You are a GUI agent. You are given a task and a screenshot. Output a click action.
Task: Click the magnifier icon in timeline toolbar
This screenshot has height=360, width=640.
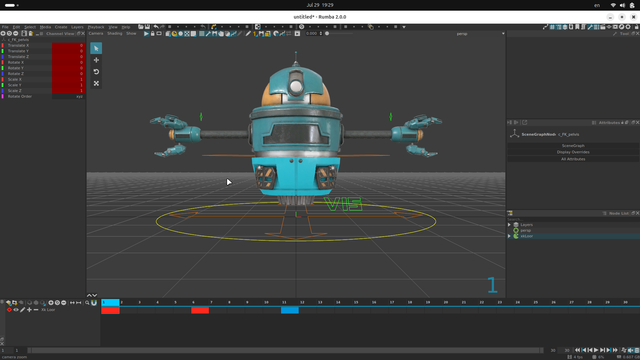pyautogui.click(x=87, y=302)
